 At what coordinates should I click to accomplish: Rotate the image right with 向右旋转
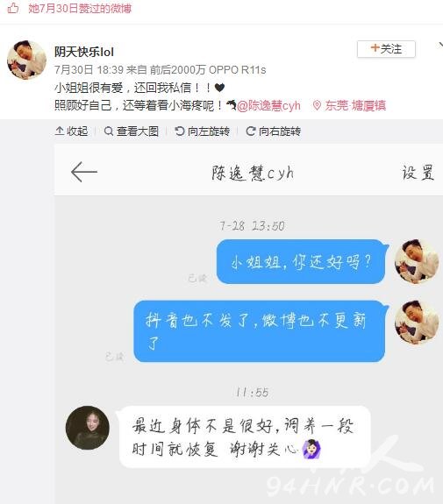coord(273,131)
